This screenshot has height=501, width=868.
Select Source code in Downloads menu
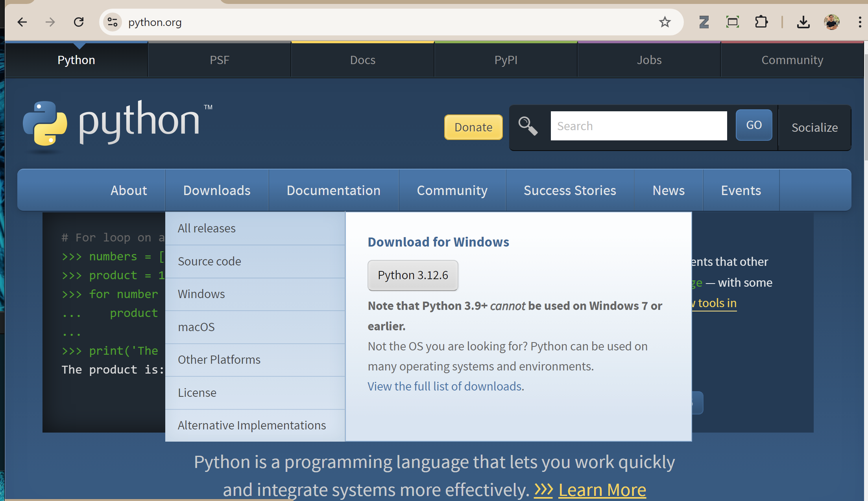click(209, 261)
